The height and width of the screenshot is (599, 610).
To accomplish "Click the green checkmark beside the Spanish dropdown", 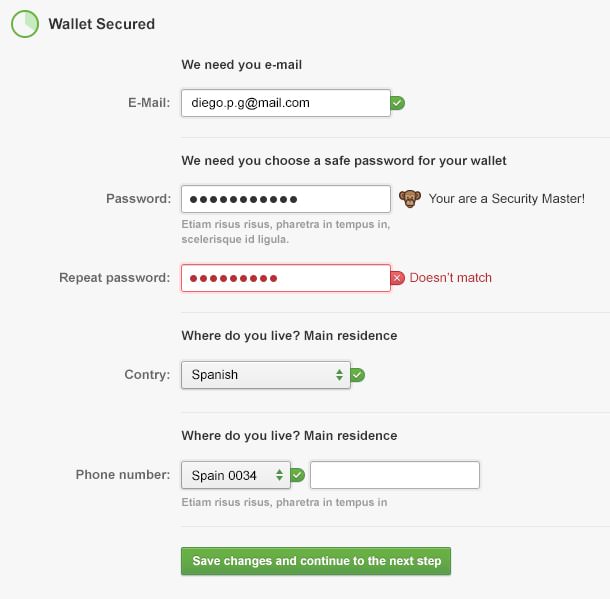I will pos(358,375).
